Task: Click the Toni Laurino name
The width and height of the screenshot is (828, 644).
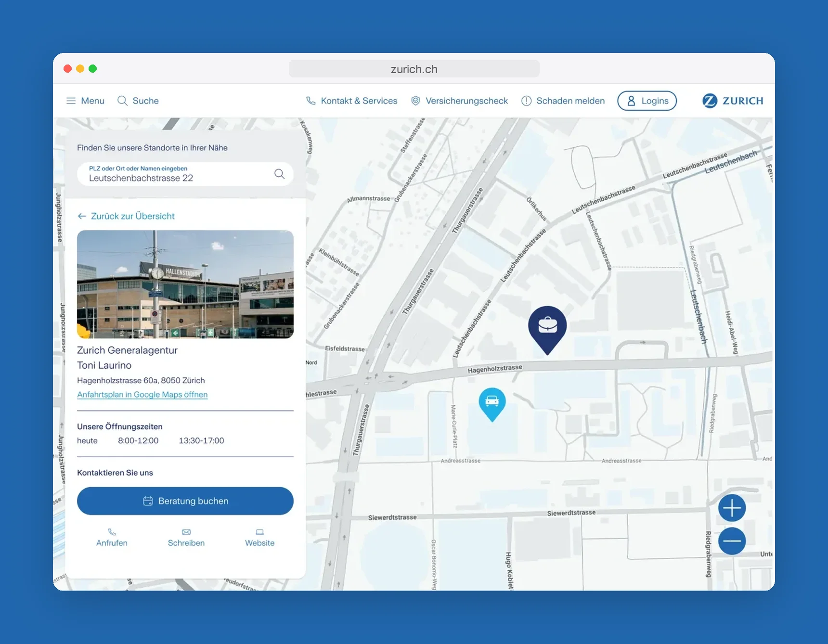Action: point(104,365)
